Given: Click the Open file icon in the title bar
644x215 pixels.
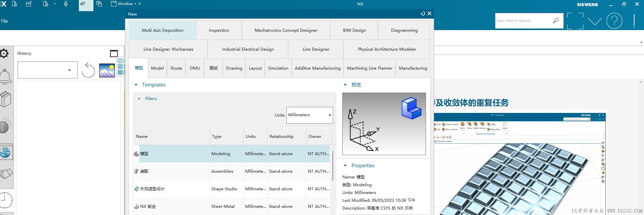Looking at the screenshot, I should [29, 4].
